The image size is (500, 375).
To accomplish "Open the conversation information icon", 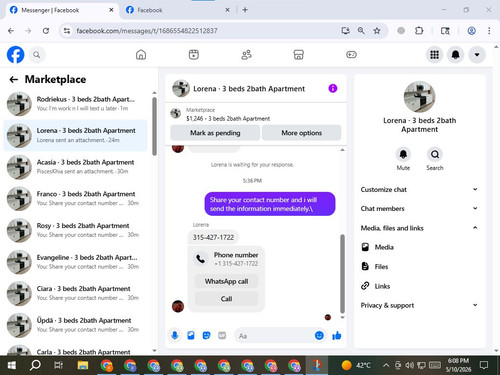I will click(x=333, y=88).
